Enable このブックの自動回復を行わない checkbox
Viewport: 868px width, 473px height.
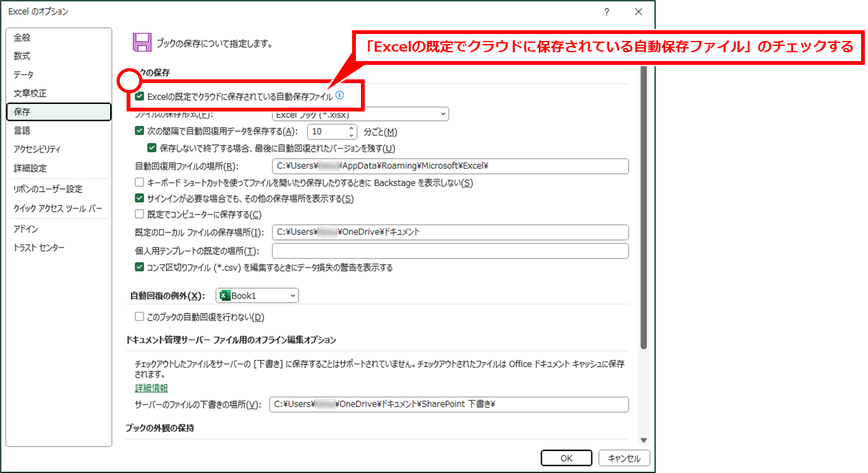(x=140, y=317)
